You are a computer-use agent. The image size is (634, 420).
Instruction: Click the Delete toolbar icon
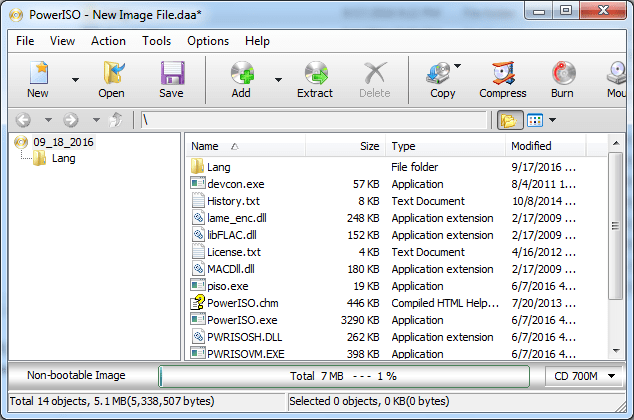375,73
